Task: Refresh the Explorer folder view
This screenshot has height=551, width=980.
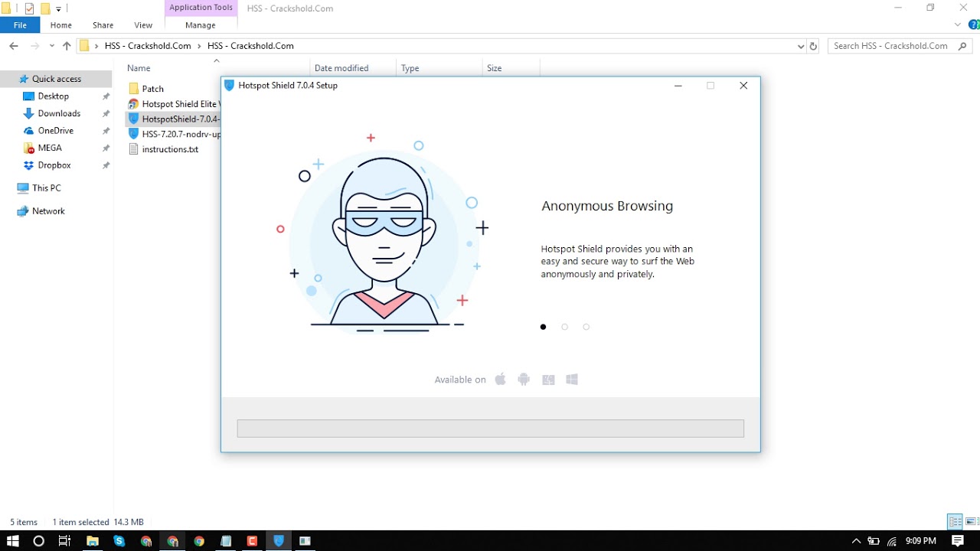Action: (813, 46)
